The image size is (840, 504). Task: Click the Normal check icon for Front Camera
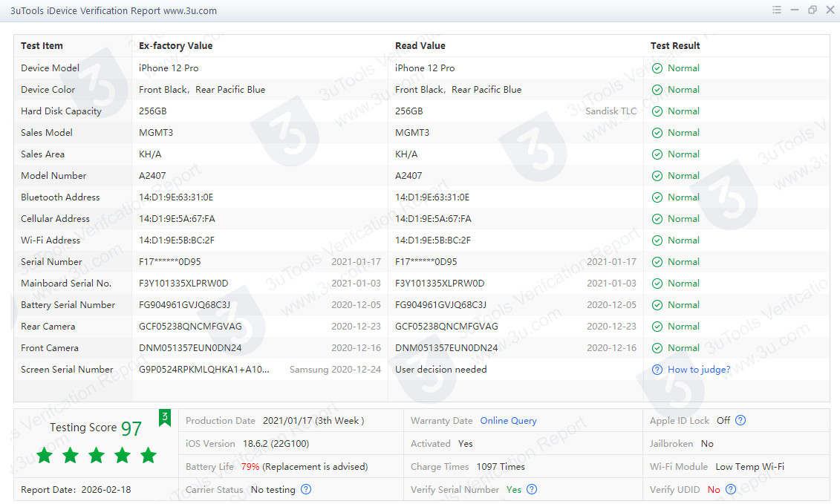click(657, 348)
